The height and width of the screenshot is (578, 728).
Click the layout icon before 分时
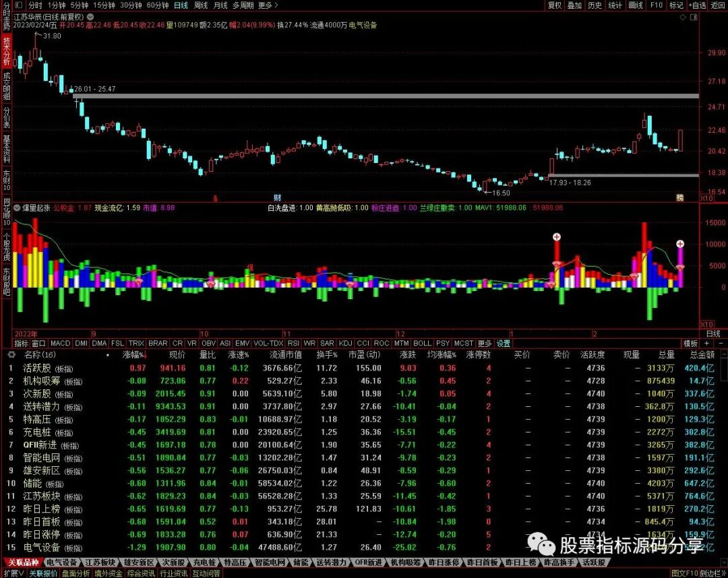point(19,5)
